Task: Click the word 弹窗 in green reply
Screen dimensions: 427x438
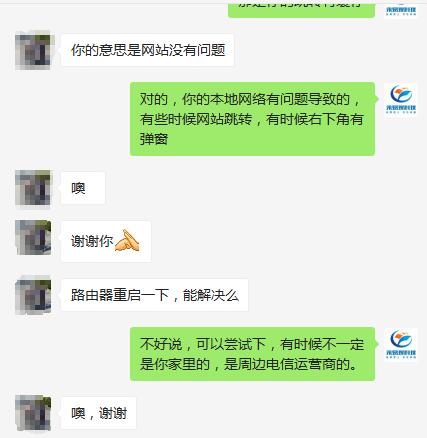Action: pyautogui.click(x=154, y=139)
